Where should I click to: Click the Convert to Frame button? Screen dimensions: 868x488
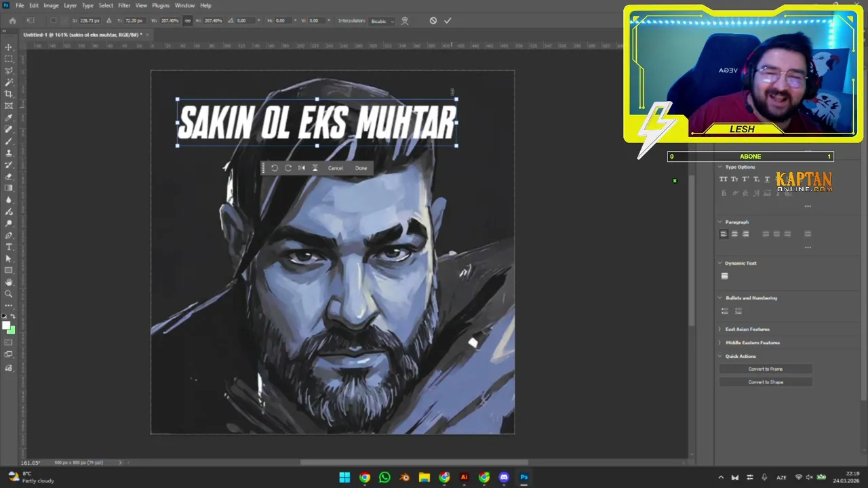(766, 369)
